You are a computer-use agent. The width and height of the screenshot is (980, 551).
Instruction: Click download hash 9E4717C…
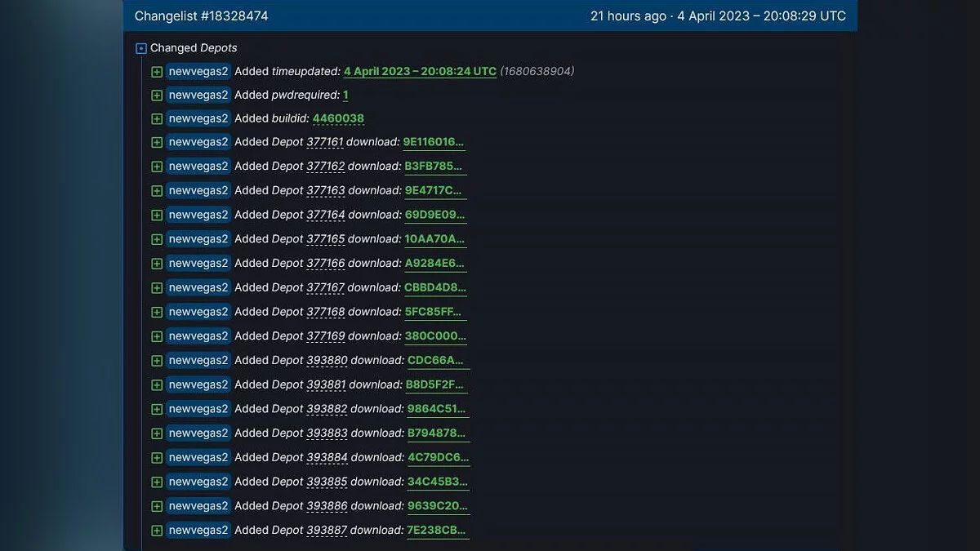tap(435, 190)
